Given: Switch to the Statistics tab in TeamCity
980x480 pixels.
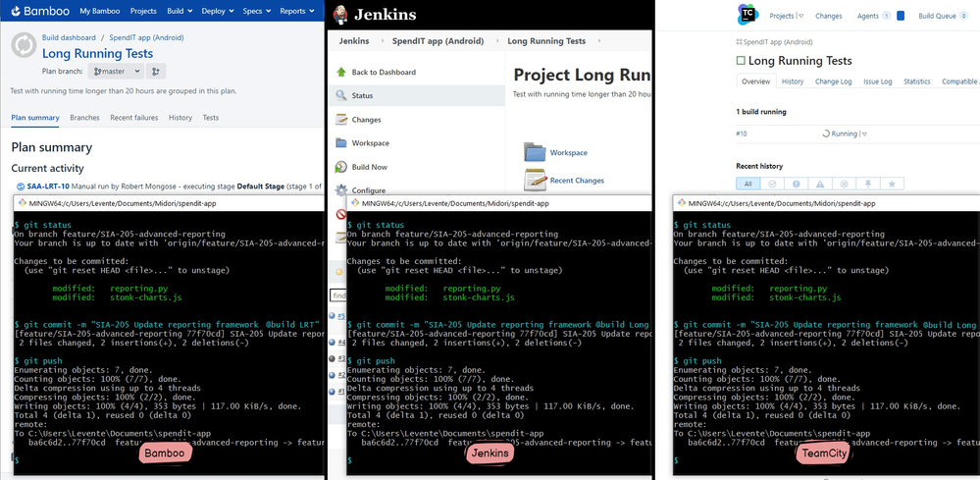Looking at the screenshot, I should [x=917, y=81].
